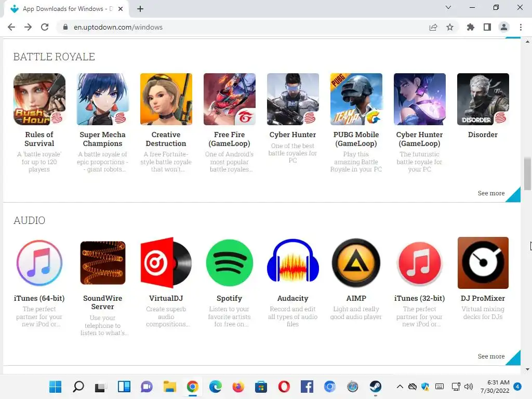Screen dimensions: 532x399
Task: Click the BATTLE ROYALE section heading
Action: pyautogui.click(x=54, y=57)
